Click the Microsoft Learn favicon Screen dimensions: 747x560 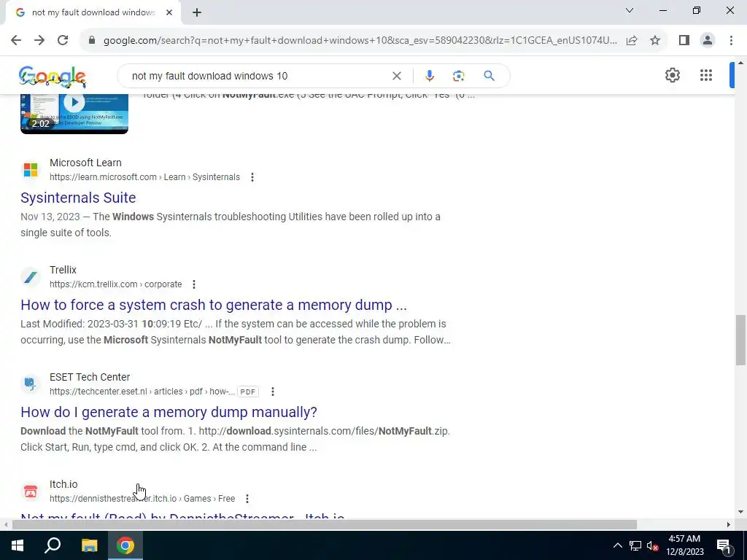point(31,169)
